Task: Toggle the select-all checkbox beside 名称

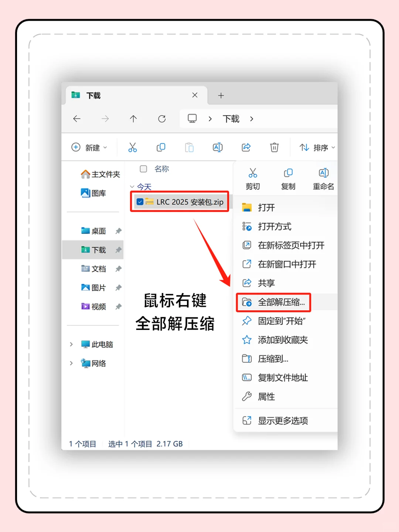Action: pos(143,169)
